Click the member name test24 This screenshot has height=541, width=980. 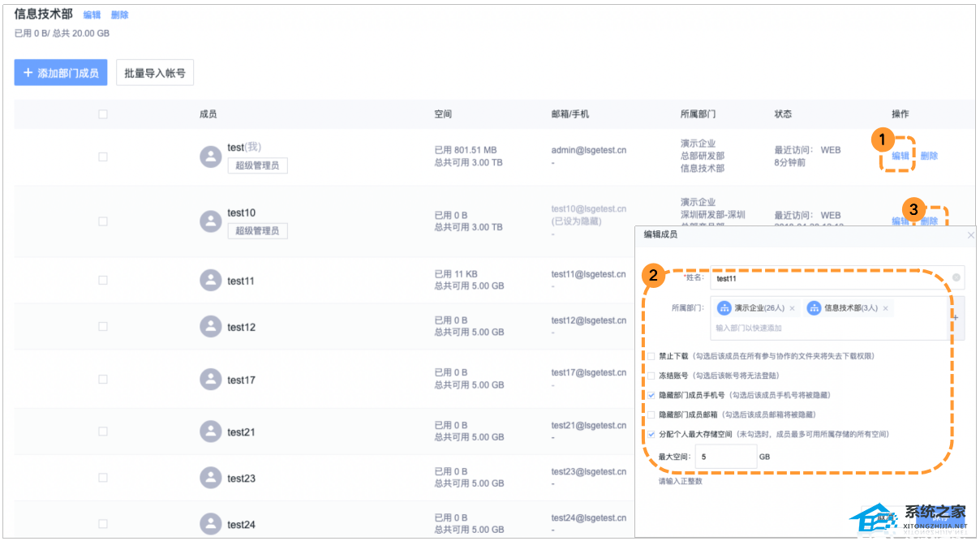242,524
